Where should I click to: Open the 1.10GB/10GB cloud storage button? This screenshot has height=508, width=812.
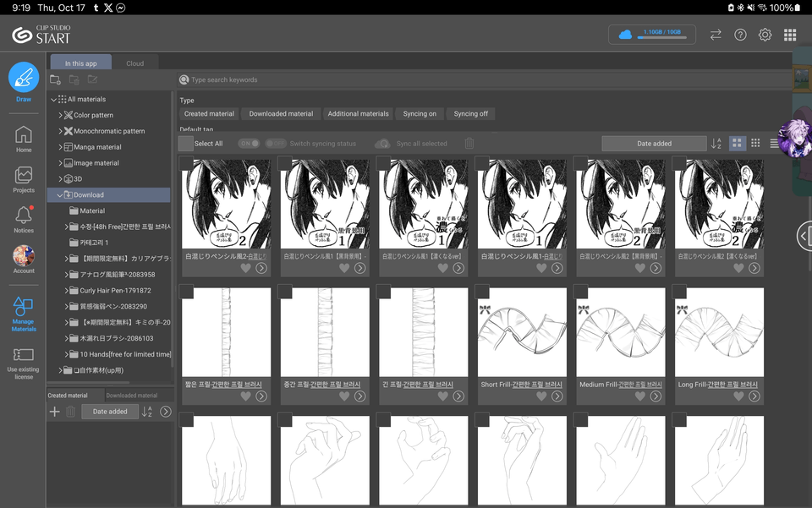coord(650,35)
